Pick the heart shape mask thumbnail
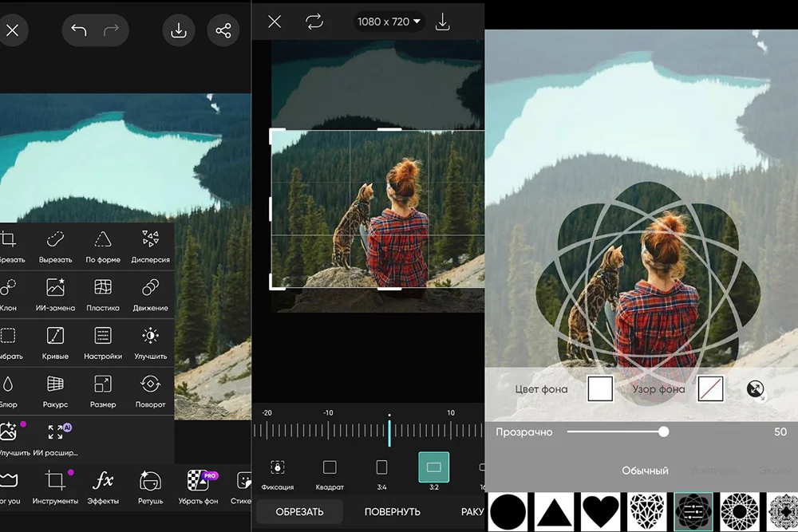This screenshot has height=532, width=798. tap(601, 512)
